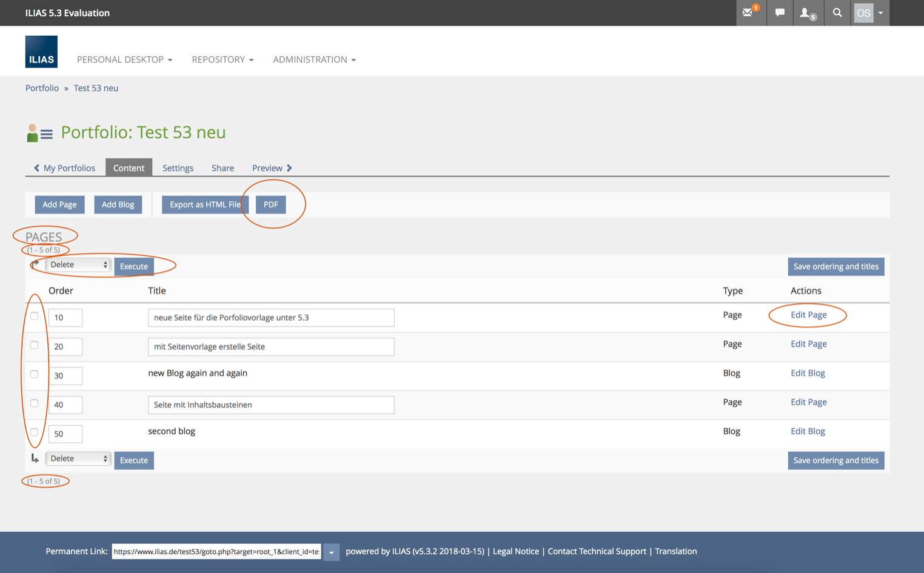Screen dimensions: 924x573
Task: Click the title field 'Seite mit Inhaltsbausteinen'
Action: tap(271, 404)
